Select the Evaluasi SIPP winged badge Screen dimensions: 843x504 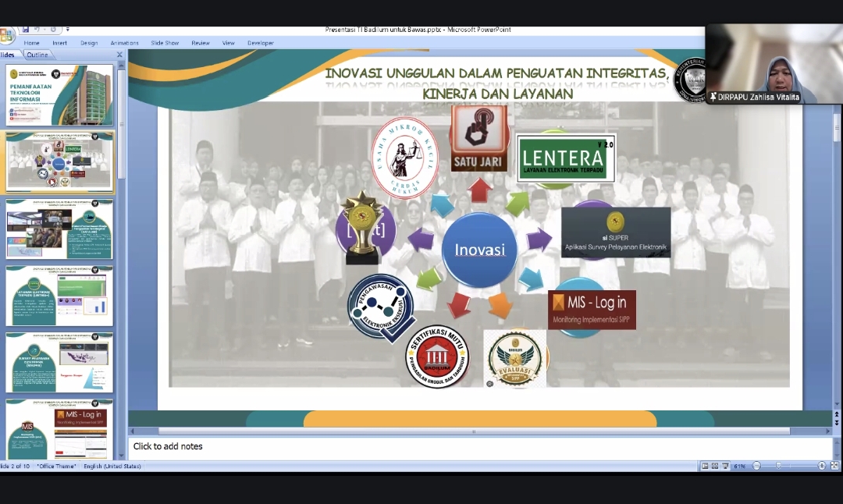pos(515,358)
